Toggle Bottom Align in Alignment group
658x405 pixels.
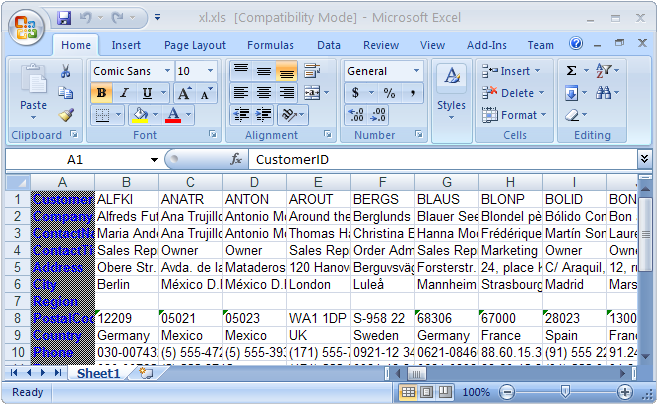(x=286, y=71)
